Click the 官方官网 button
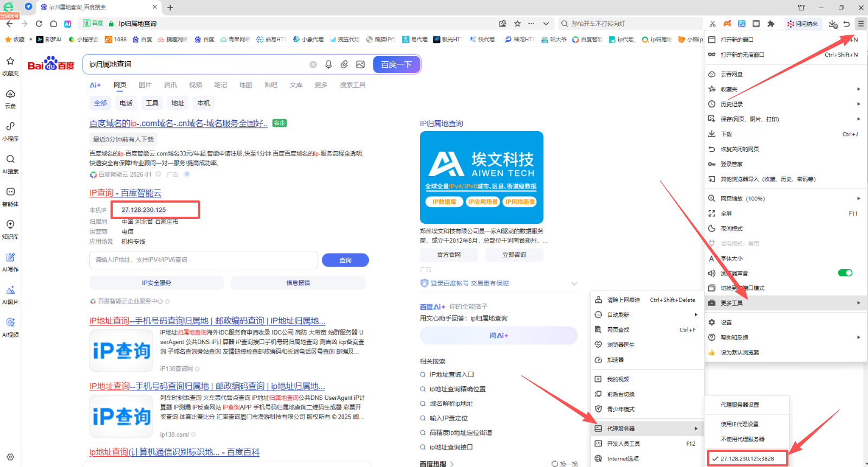 click(449, 255)
